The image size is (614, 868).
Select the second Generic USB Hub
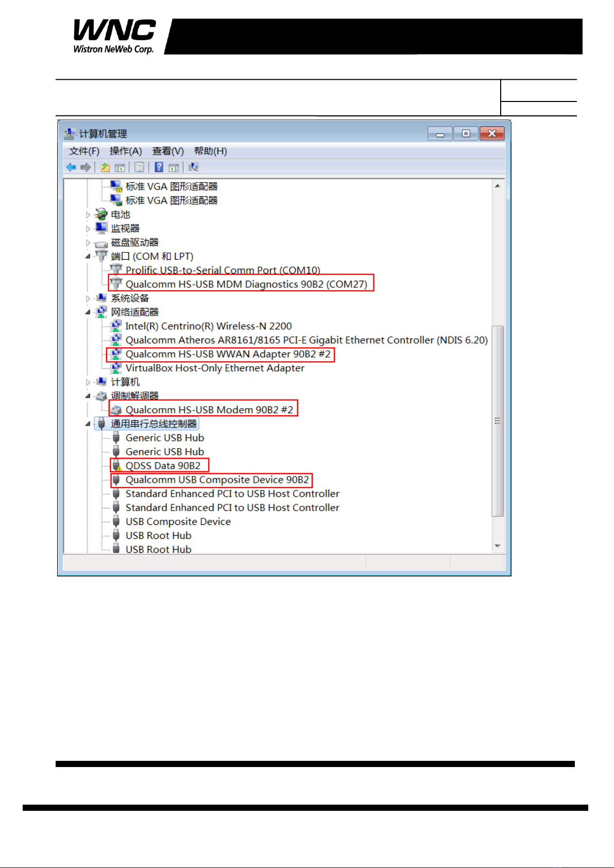coord(165,452)
